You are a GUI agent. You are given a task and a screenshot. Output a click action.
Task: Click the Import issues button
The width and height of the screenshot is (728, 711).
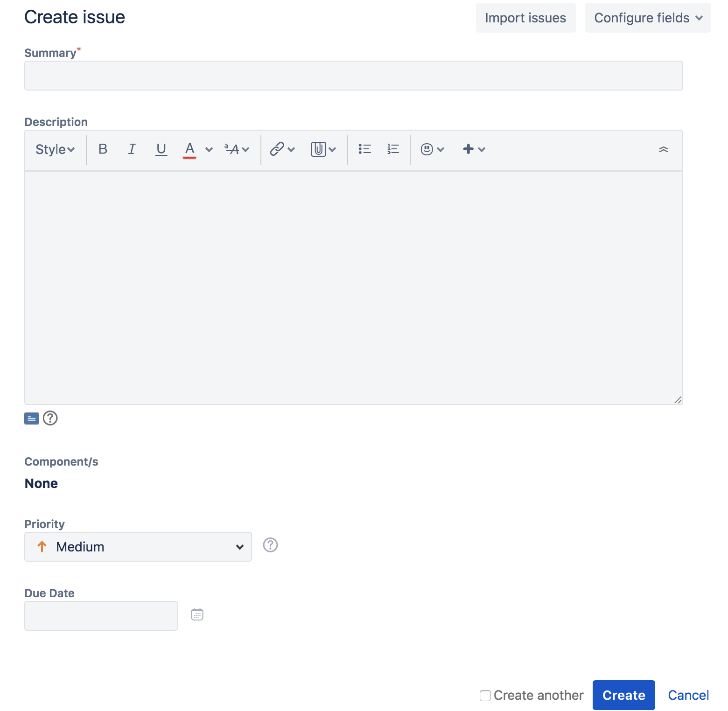pyautogui.click(x=525, y=18)
